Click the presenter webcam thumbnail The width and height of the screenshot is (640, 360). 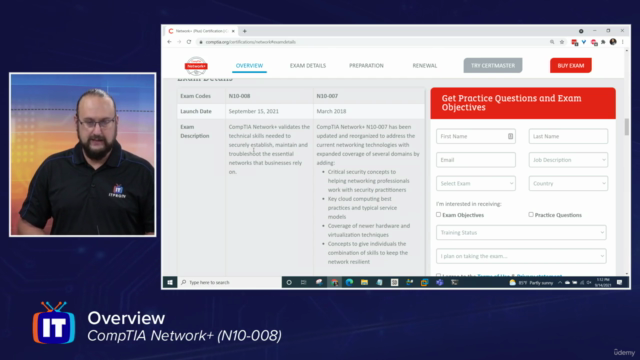[82, 155]
